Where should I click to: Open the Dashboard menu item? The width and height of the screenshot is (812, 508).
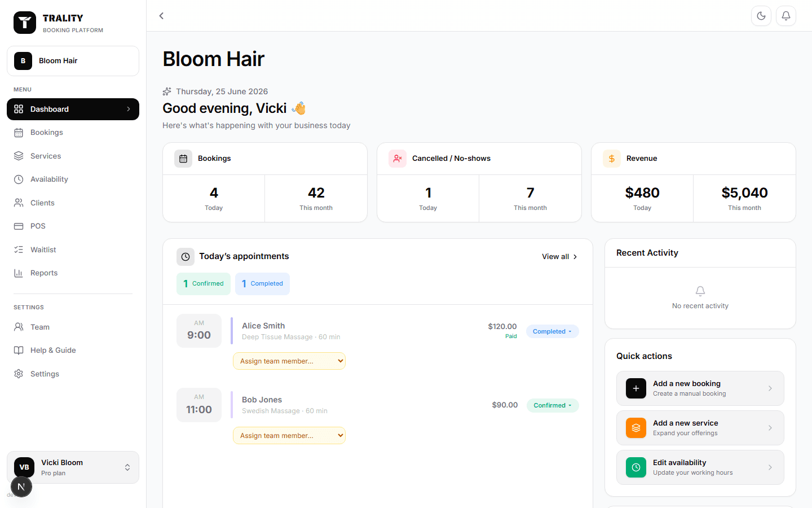pyautogui.click(x=73, y=109)
